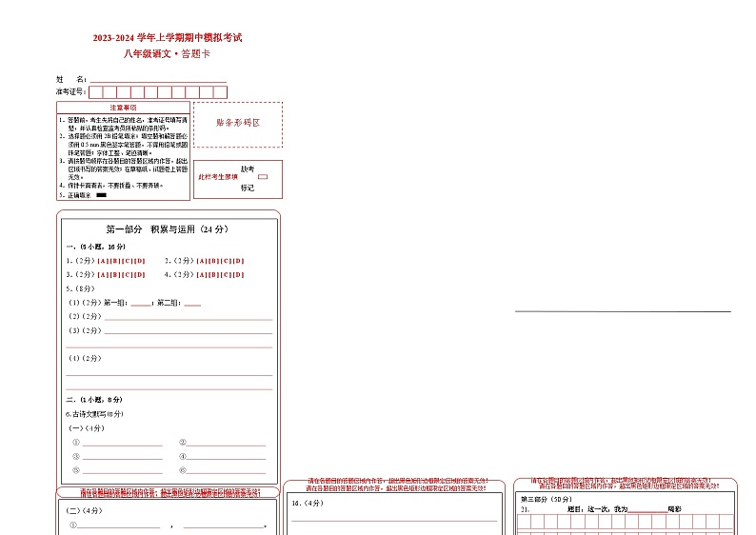The height and width of the screenshot is (535, 756).
Task: Click notice item 4 保持卡面清洁
Action: pos(111,186)
